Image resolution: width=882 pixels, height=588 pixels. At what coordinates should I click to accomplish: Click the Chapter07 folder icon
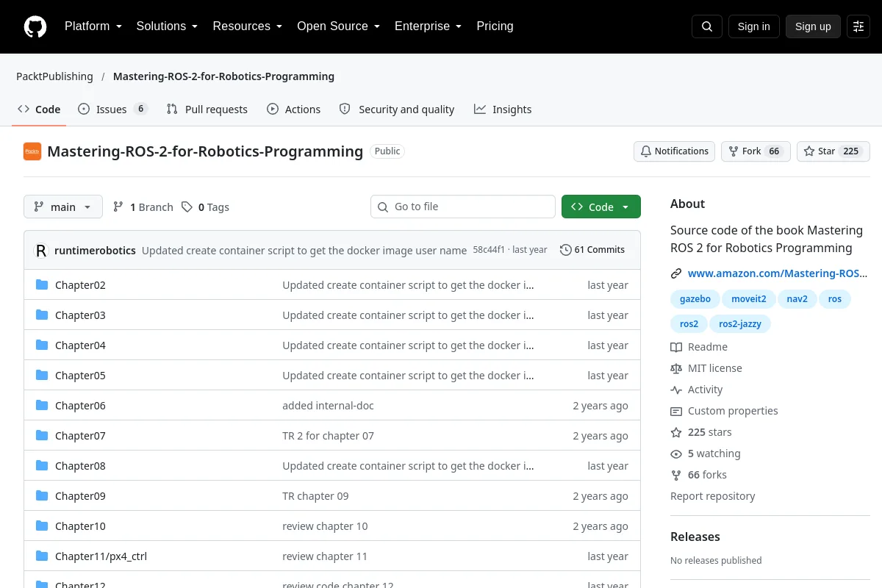42,435
